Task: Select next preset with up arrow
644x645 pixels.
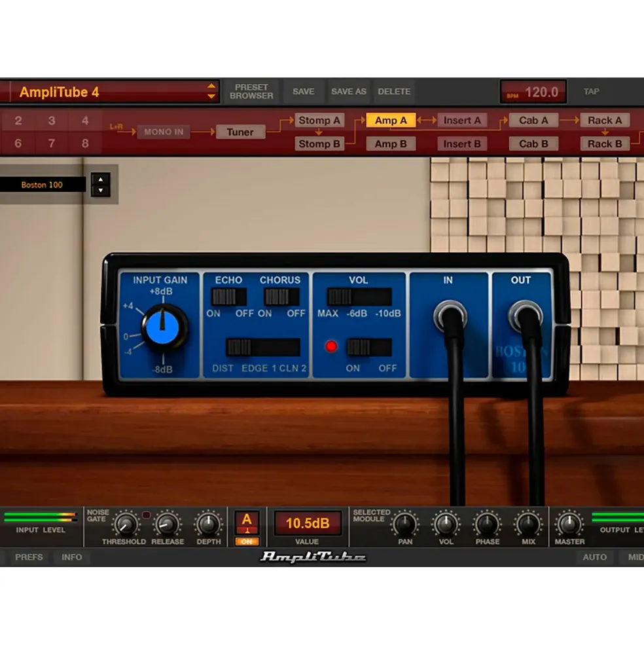Action: pyautogui.click(x=211, y=86)
